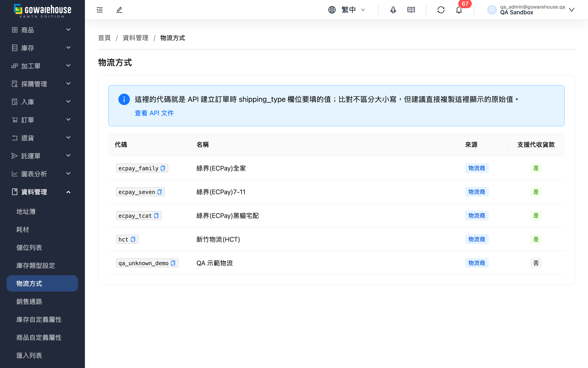Viewport: 588px width, 368px height.
Task: Click the blue info icon in the alert
Action: click(x=124, y=99)
